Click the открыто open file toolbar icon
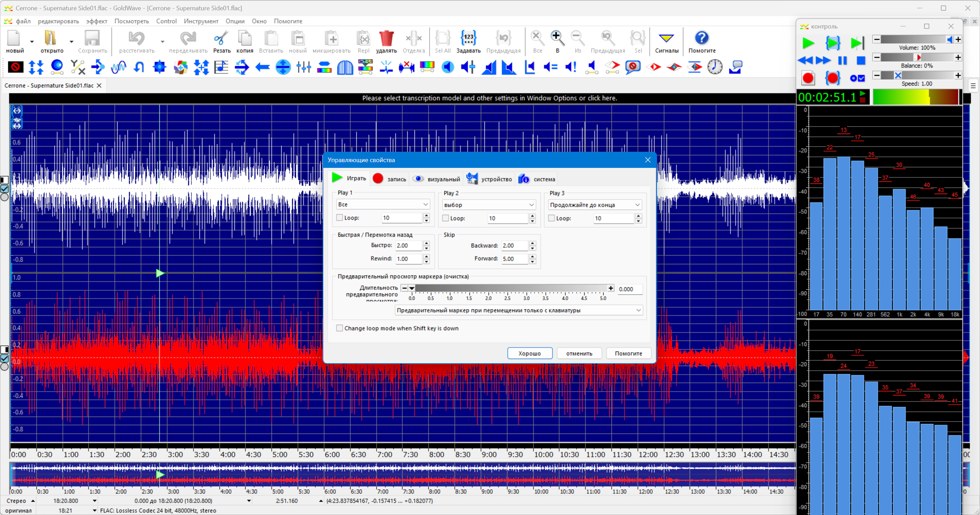The width and height of the screenshot is (980, 515). tap(52, 41)
